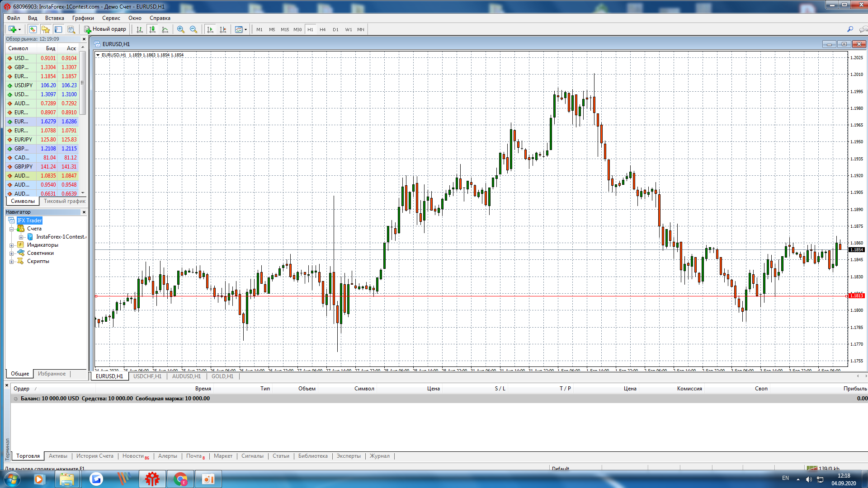Switch chart to bar chart icon
Screen dimensions: 868x488
pyautogui.click(x=140, y=29)
